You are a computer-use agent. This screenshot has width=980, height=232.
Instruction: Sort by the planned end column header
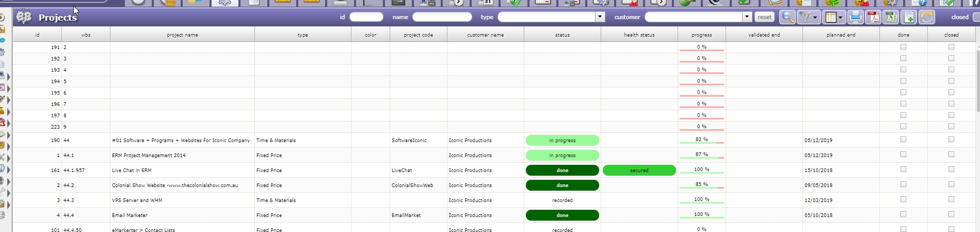(841, 35)
